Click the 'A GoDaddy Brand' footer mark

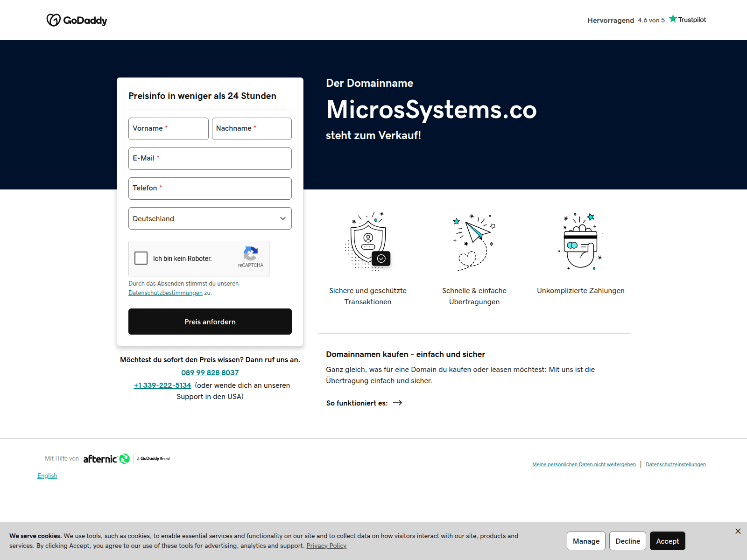click(154, 459)
